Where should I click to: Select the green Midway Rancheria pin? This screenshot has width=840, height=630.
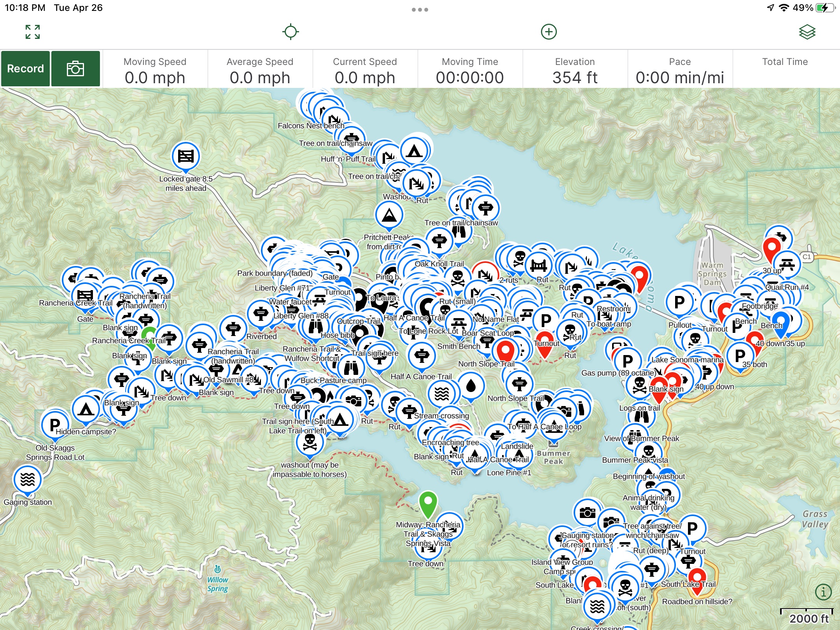pyautogui.click(x=428, y=502)
